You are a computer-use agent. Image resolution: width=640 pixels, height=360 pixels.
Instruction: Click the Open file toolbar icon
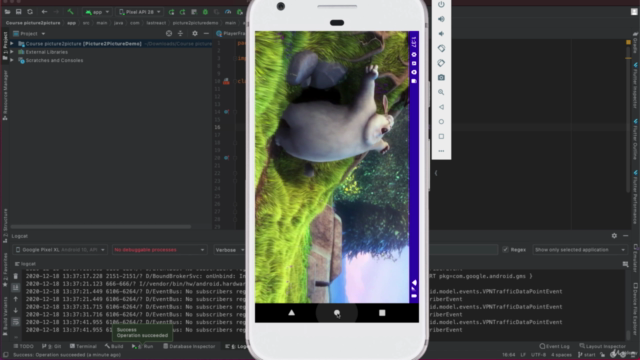[x=7, y=12]
